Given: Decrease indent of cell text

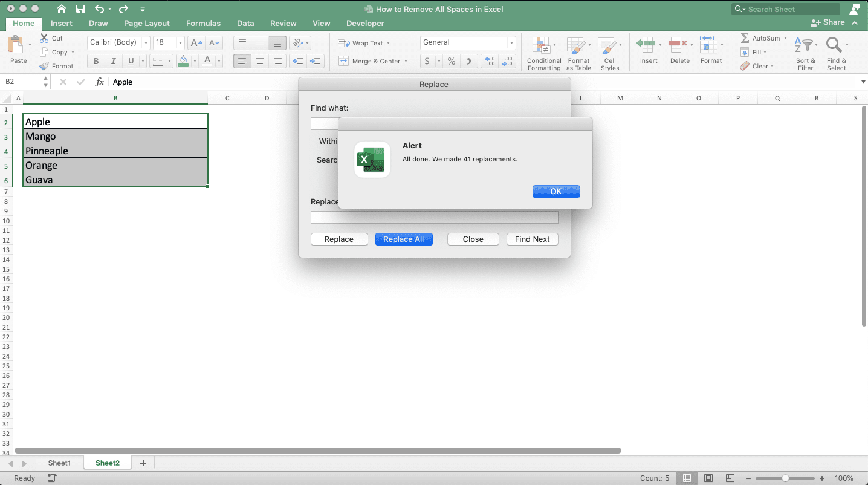Looking at the screenshot, I should click(297, 61).
